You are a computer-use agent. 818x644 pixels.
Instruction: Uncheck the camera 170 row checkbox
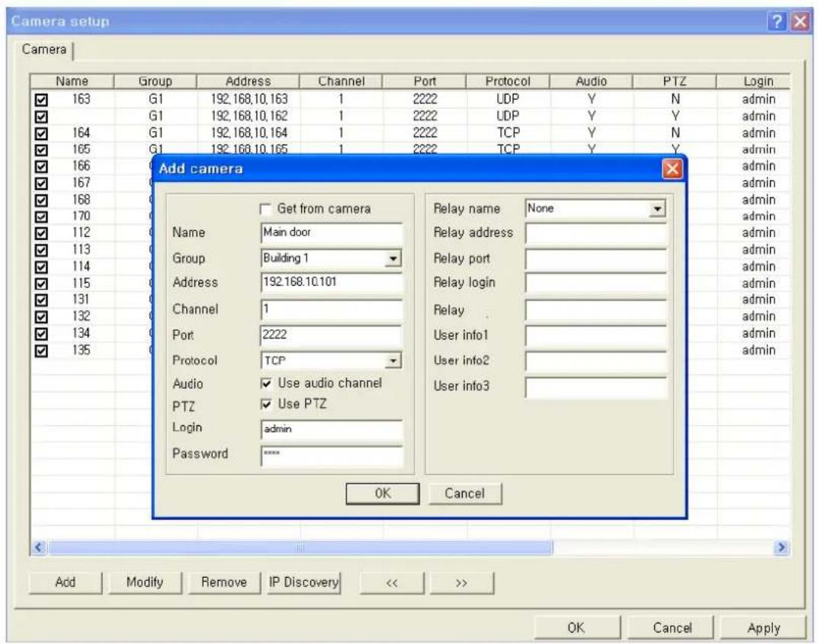[x=40, y=217]
